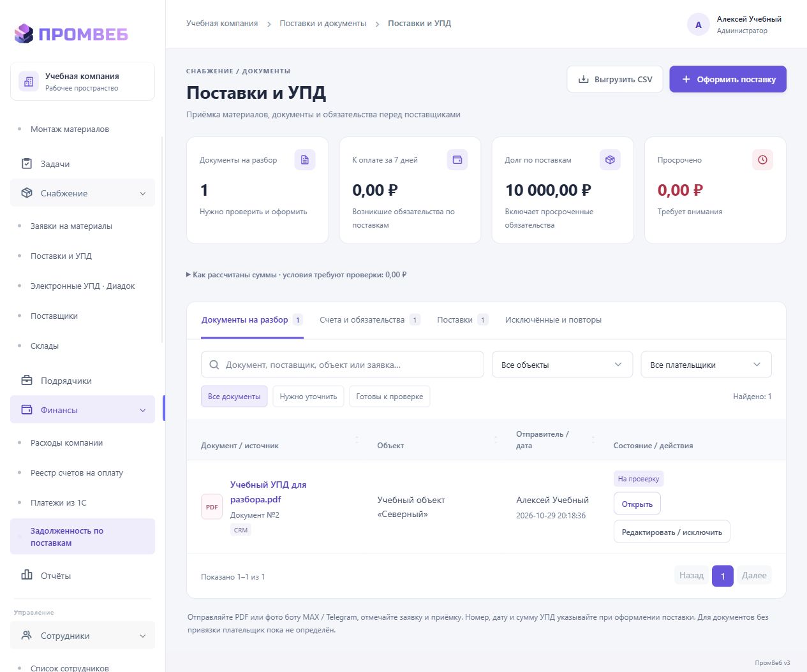
Task: Click the magnifier icon in the search field
Action: tap(214, 365)
